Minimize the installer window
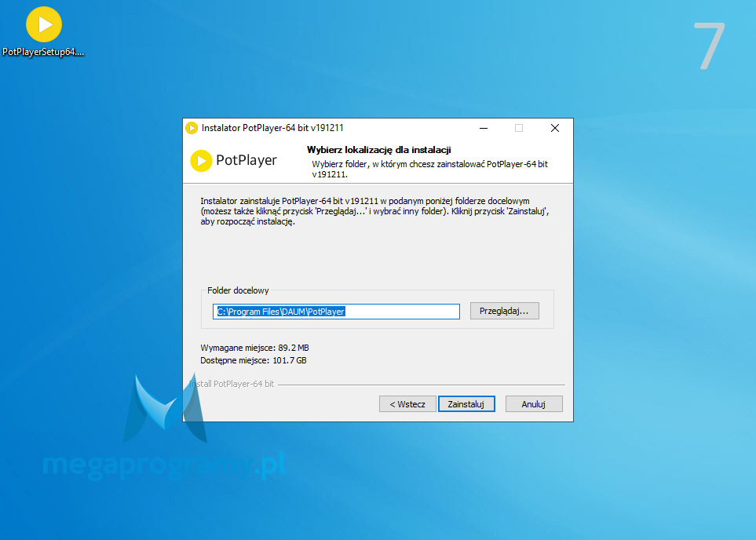 [484, 128]
